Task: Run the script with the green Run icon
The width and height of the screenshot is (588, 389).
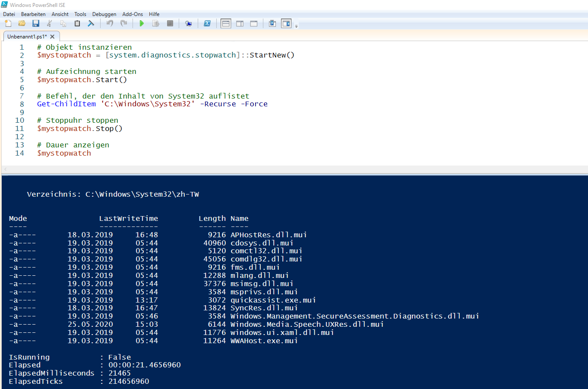Action: click(x=142, y=23)
